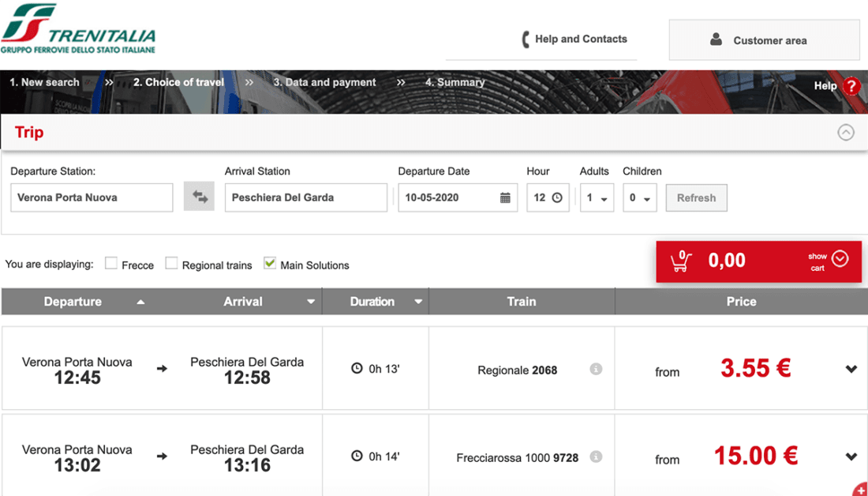Open Help and Contacts link

(582, 39)
